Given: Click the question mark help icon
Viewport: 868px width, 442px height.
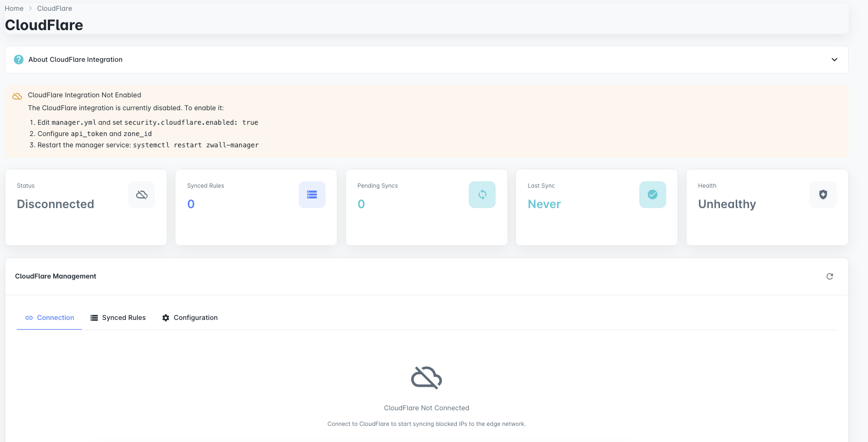Looking at the screenshot, I should click(18, 60).
